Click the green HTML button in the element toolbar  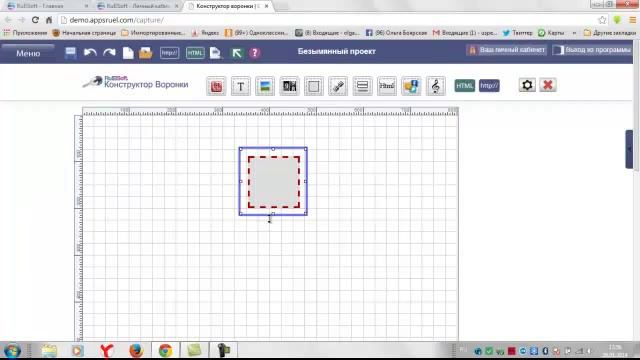[x=464, y=86]
